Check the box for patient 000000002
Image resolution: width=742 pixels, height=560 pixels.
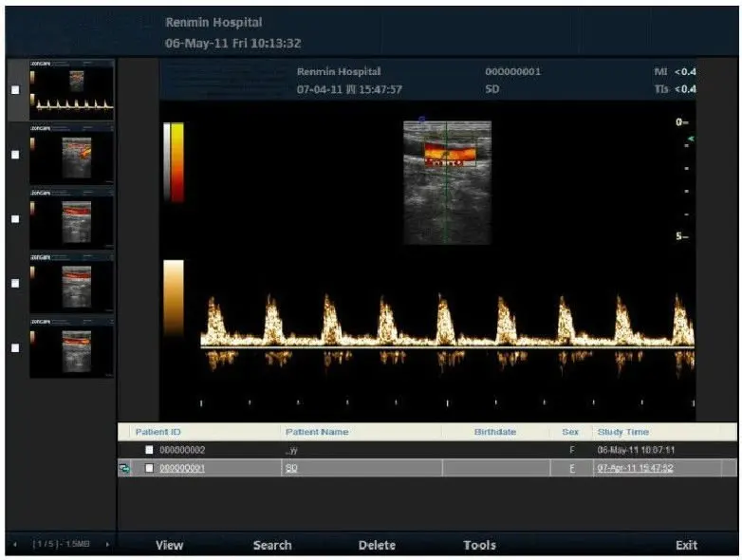149,450
